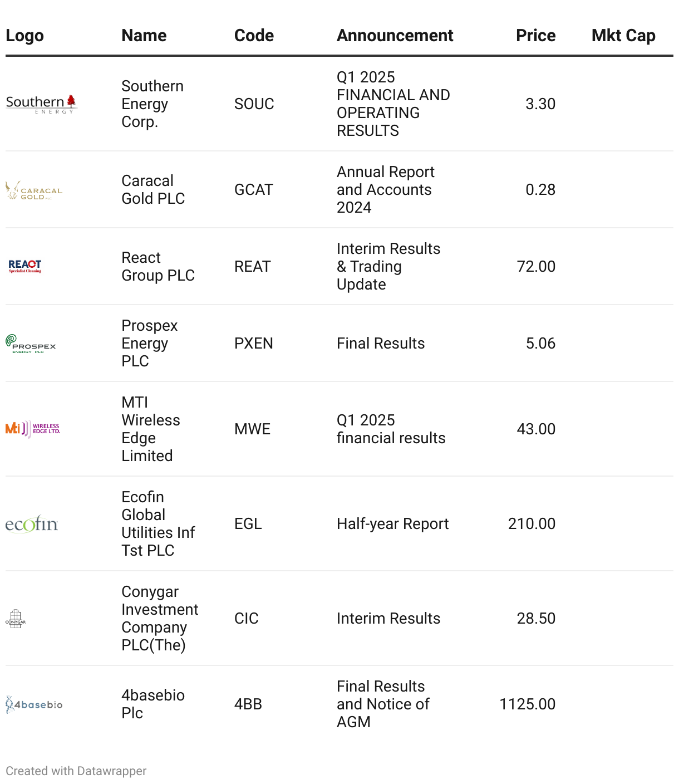
Task: Open the Half-year Report announcement
Action: (x=392, y=524)
